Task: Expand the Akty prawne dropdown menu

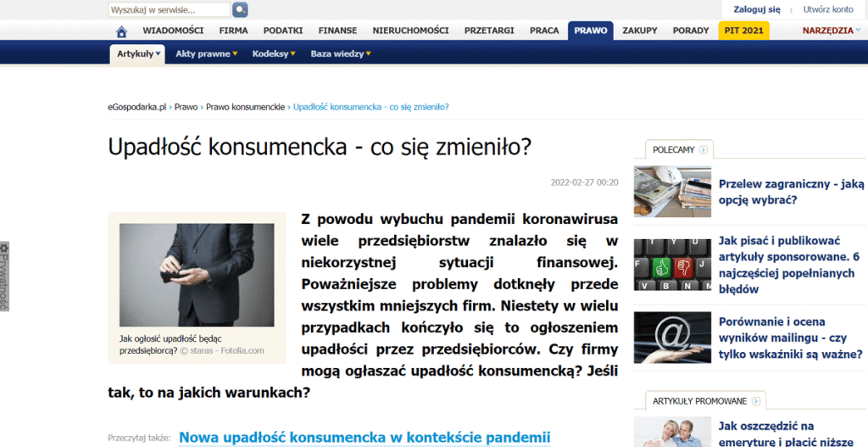Action: 207,53
